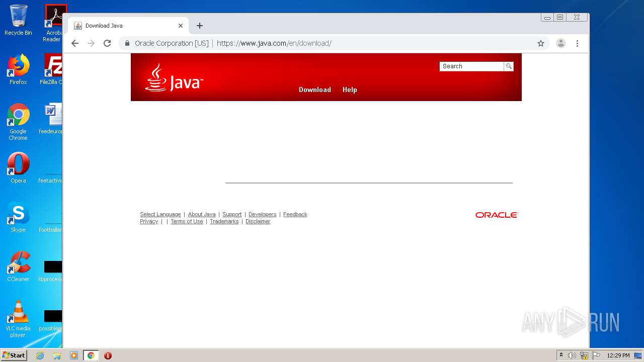This screenshot has width=644, height=362.
Task: Select the Google Chrome desktop shortcut
Action: (18, 122)
